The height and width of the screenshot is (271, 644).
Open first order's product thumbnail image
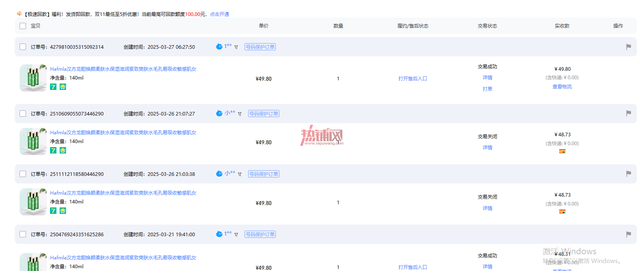tap(33, 78)
